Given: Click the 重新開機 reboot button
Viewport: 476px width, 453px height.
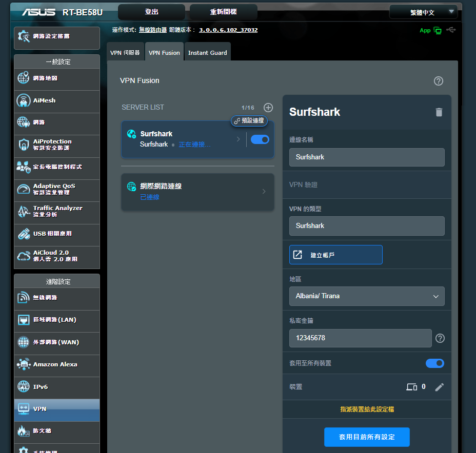Looking at the screenshot, I should [x=224, y=12].
